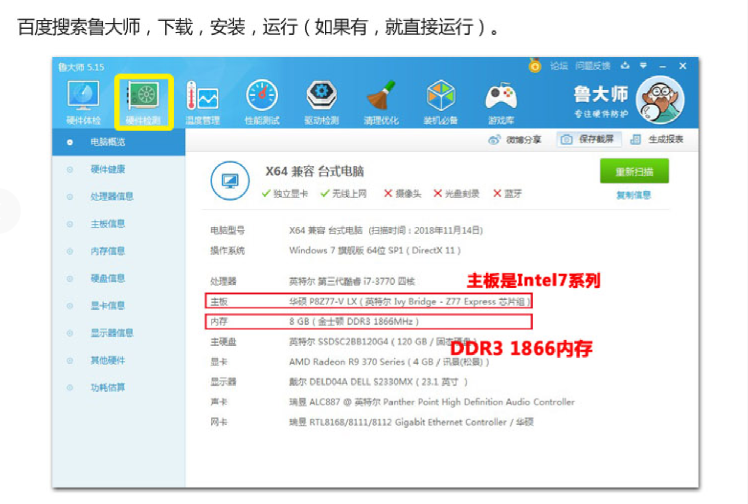Open 装机必备 essential software cube icon

pos(440,102)
